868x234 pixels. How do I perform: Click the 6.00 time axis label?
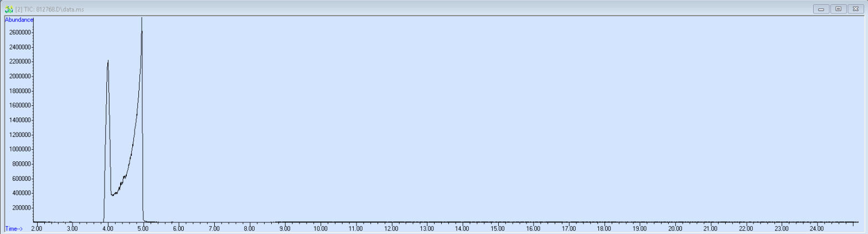pyautogui.click(x=178, y=228)
